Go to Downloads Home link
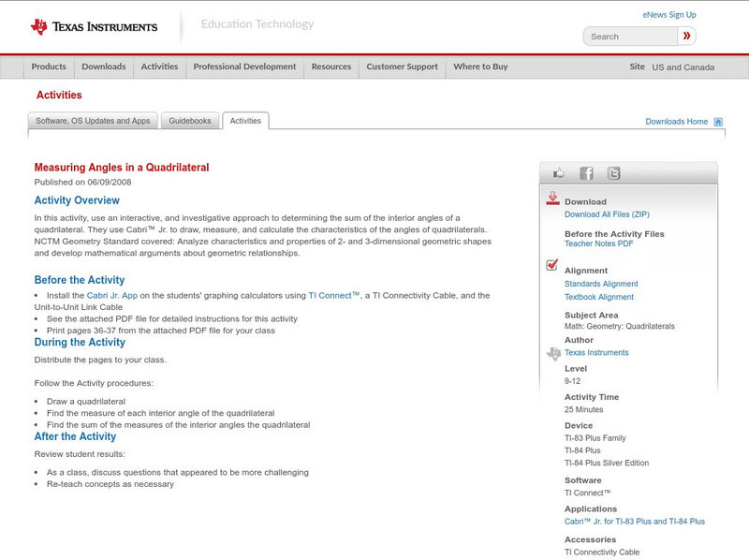Image resolution: width=749 pixels, height=560 pixels. [x=676, y=122]
